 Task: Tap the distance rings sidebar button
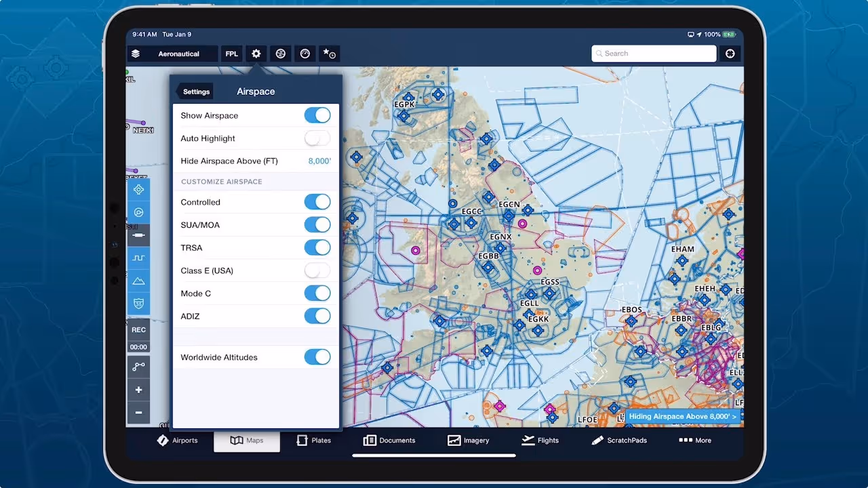(139, 235)
